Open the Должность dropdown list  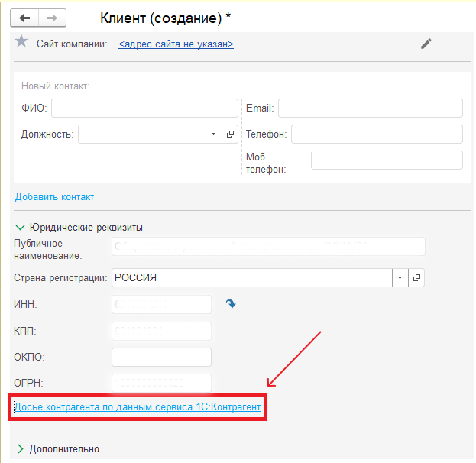click(x=212, y=134)
